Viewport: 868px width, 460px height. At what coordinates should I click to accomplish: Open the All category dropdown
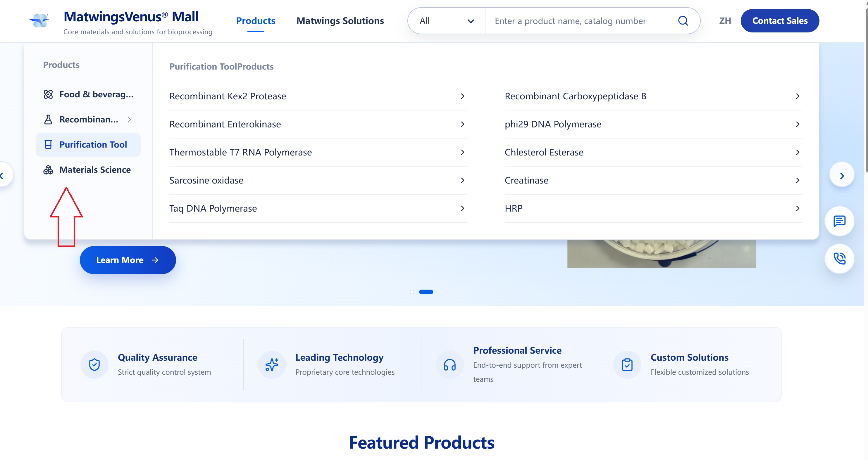(x=447, y=21)
